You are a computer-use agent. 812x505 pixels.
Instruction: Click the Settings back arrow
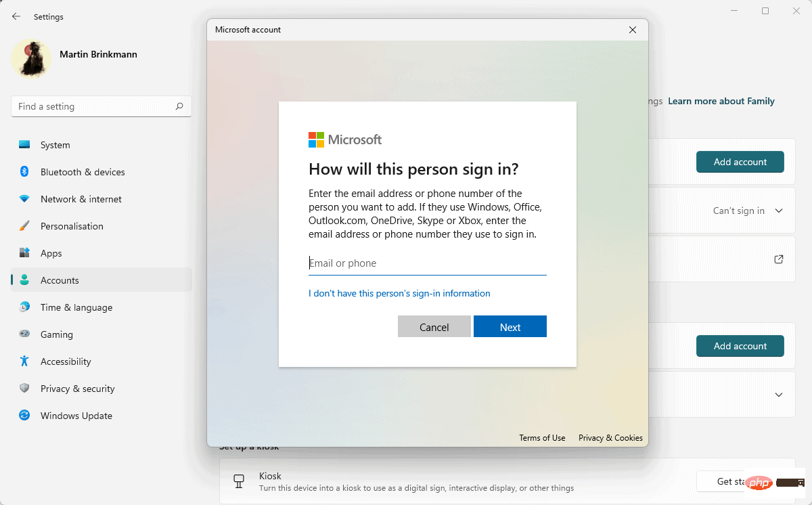[x=16, y=16]
